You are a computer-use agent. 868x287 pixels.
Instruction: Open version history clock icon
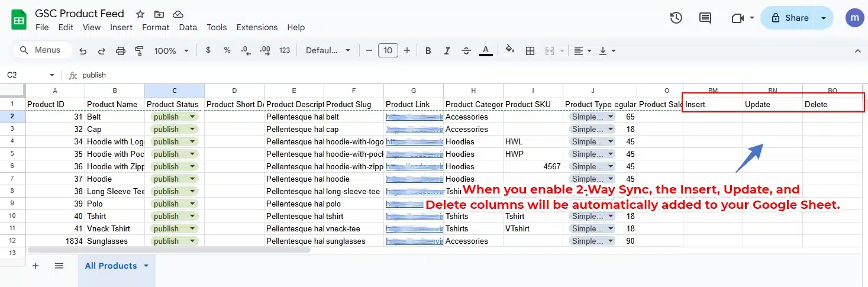click(676, 18)
